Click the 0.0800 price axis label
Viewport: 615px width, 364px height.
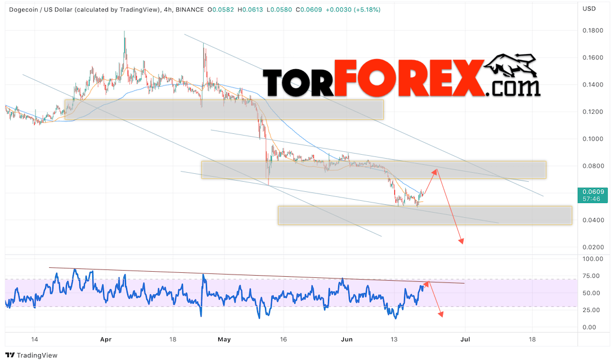(x=592, y=166)
